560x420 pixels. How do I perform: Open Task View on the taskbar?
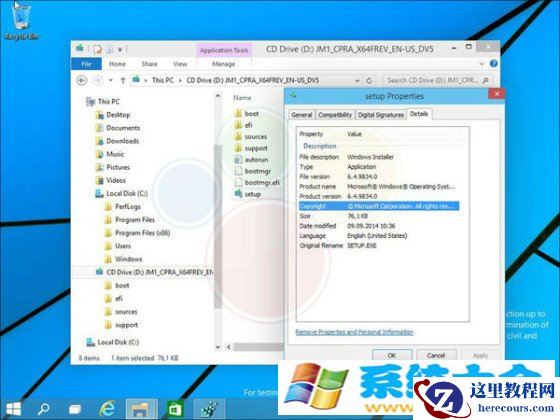pyautogui.click(x=74, y=409)
